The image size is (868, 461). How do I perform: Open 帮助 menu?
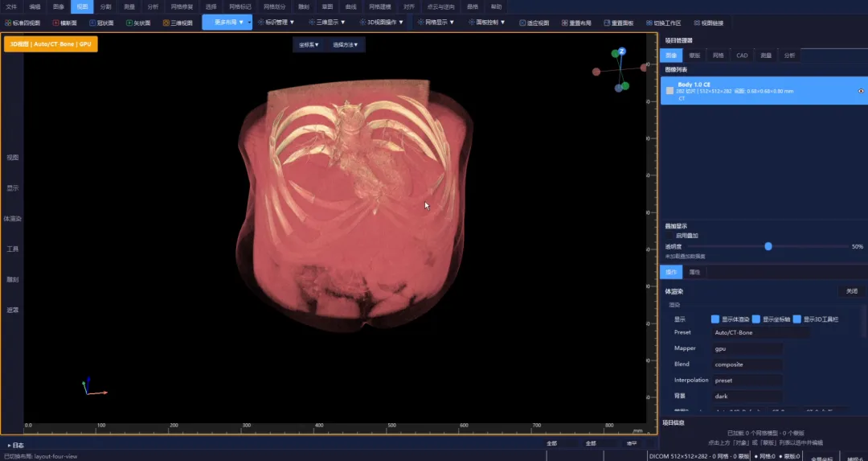(x=497, y=6)
